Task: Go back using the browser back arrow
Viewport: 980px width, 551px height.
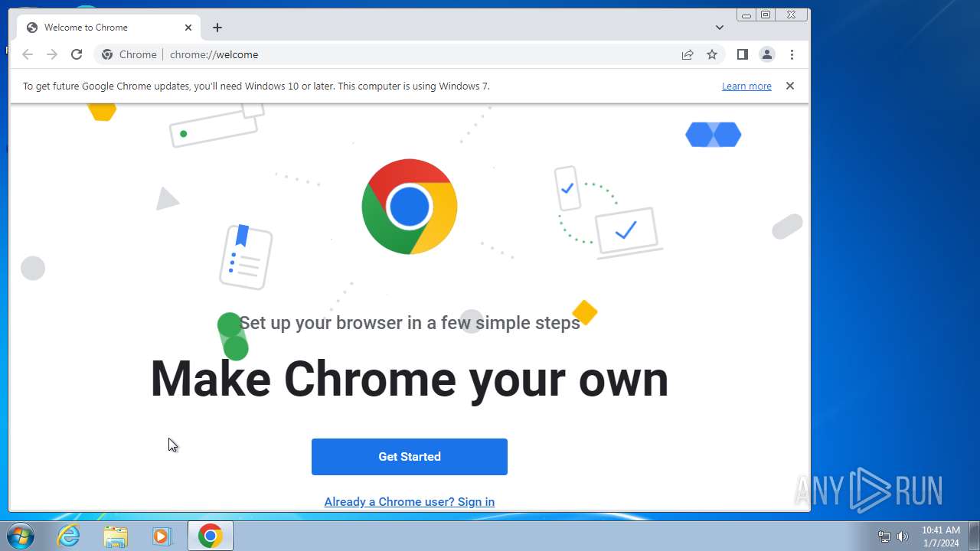Action: [x=28, y=54]
